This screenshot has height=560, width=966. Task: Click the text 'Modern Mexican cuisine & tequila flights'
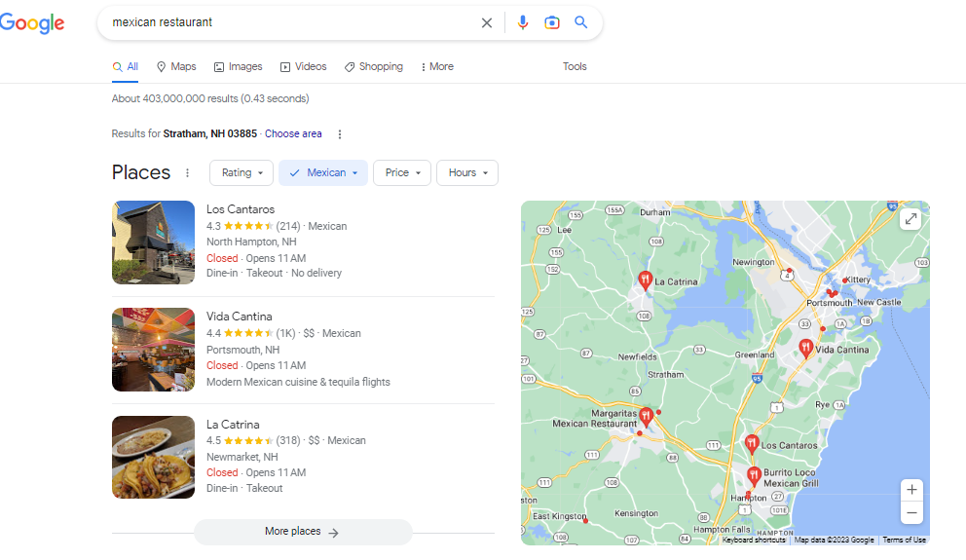coord(298,382)
